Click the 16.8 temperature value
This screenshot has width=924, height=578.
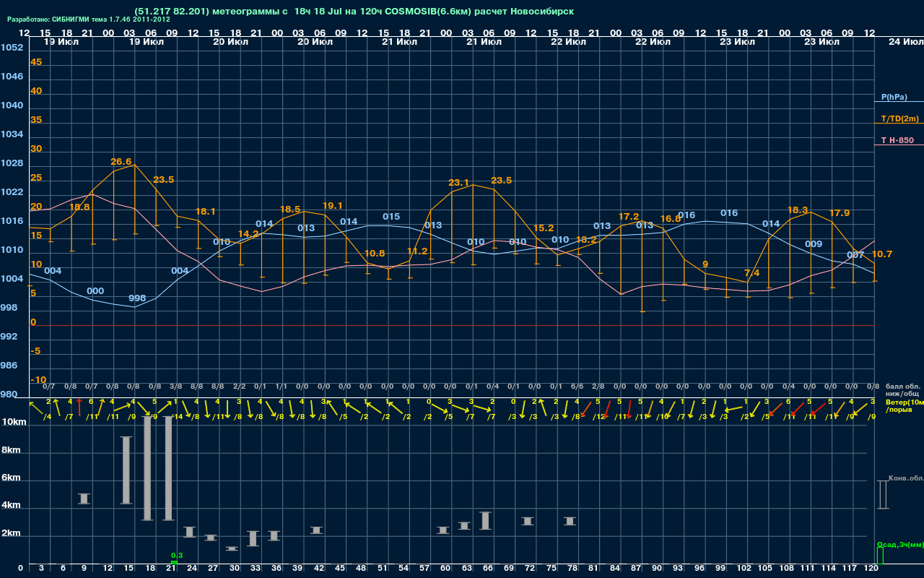671,219
